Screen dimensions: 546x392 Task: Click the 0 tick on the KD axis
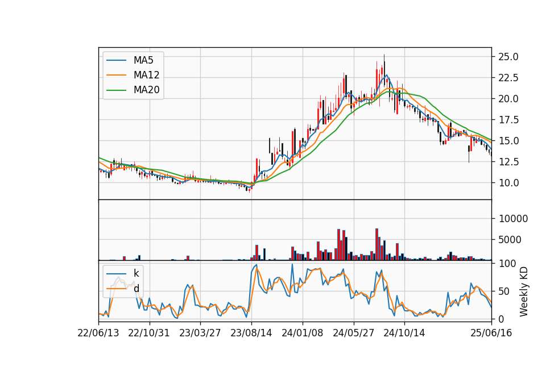502,319
